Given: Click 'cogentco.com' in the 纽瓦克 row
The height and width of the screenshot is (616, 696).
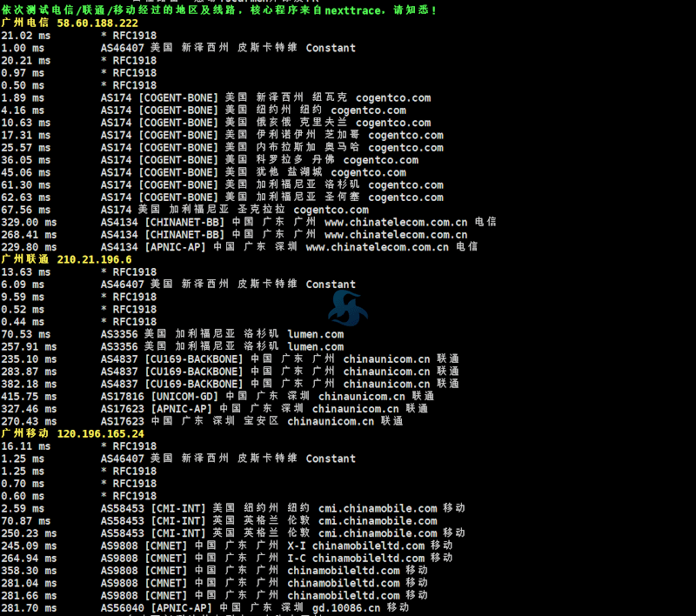Looking at the screenshot, I should pos(393,97).
